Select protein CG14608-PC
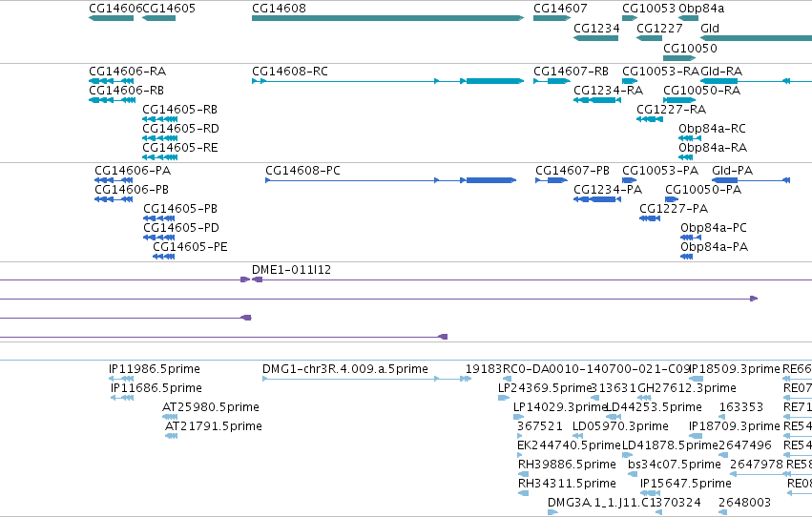 pos(391,180)
